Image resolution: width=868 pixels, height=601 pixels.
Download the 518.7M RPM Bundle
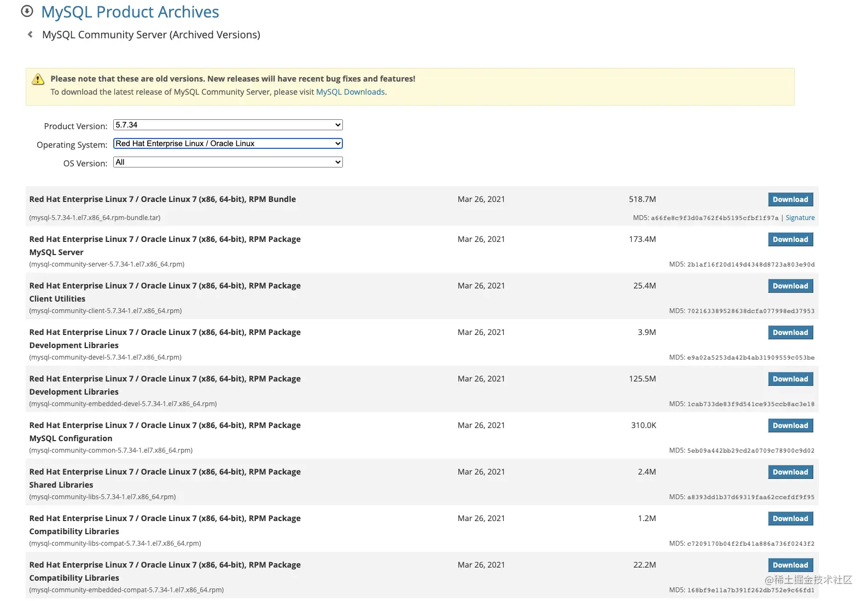point(790,199)
